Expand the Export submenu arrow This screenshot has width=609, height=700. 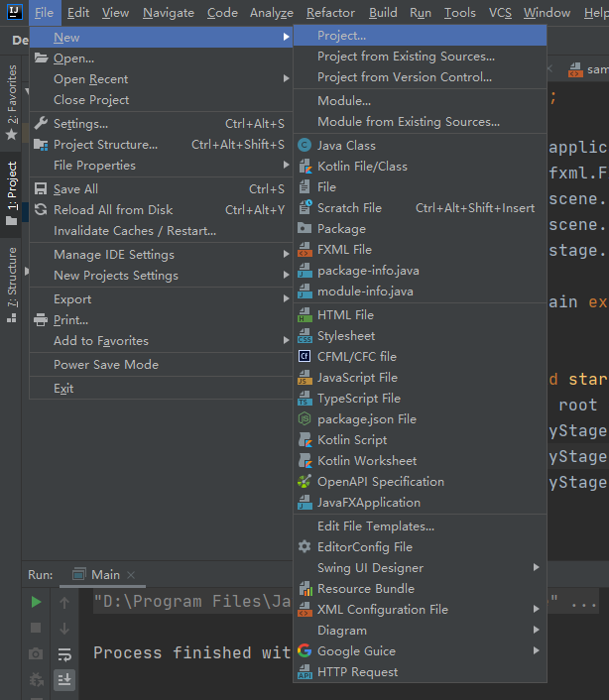point(287,298)
